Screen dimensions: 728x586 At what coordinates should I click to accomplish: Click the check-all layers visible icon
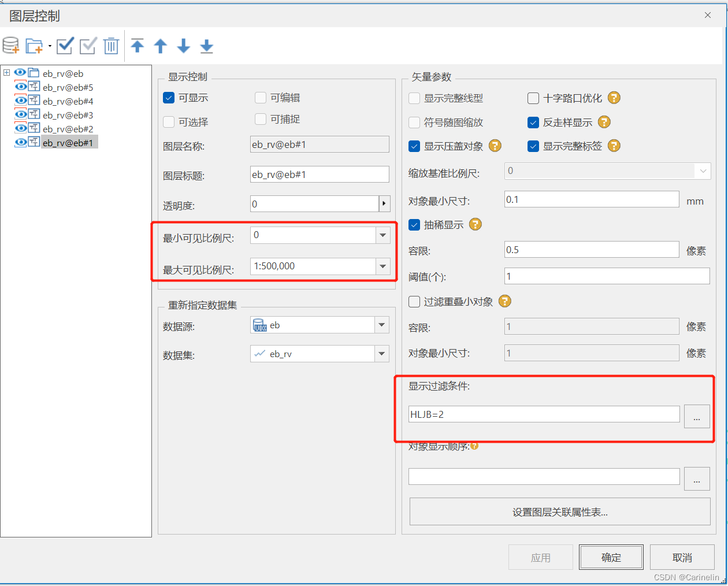coord(65,46)
